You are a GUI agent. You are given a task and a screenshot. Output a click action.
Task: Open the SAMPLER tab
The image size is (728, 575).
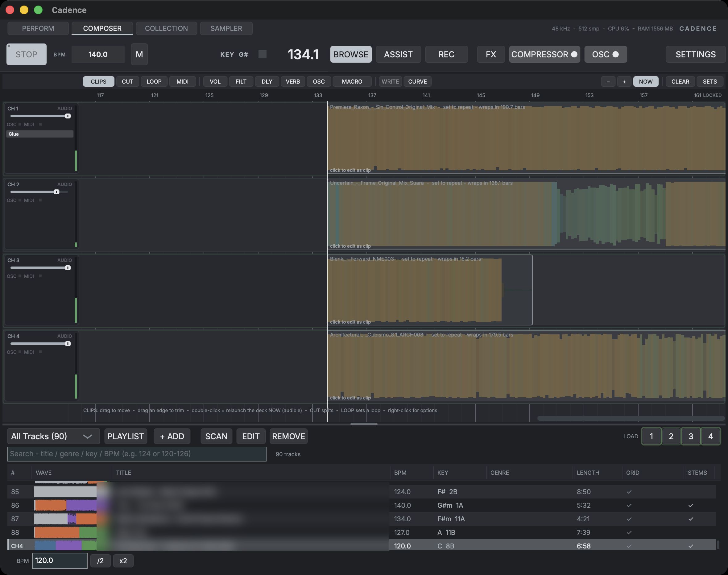(226, 28)
